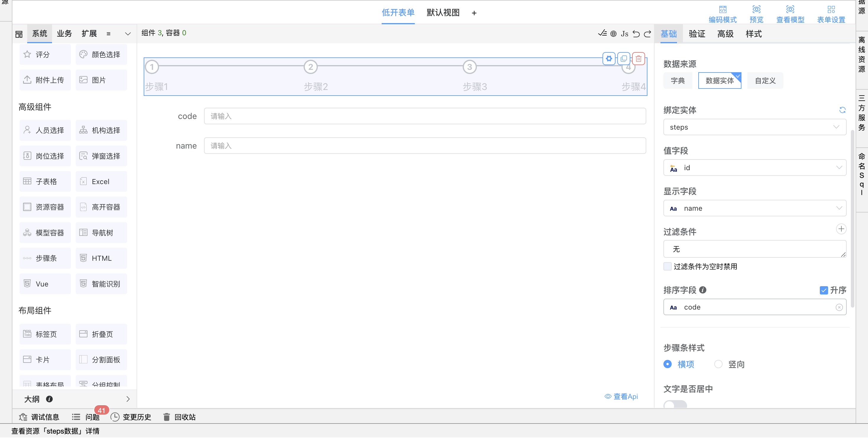
Task: Click the undo arrow icon
Action: tap(636, 34)
